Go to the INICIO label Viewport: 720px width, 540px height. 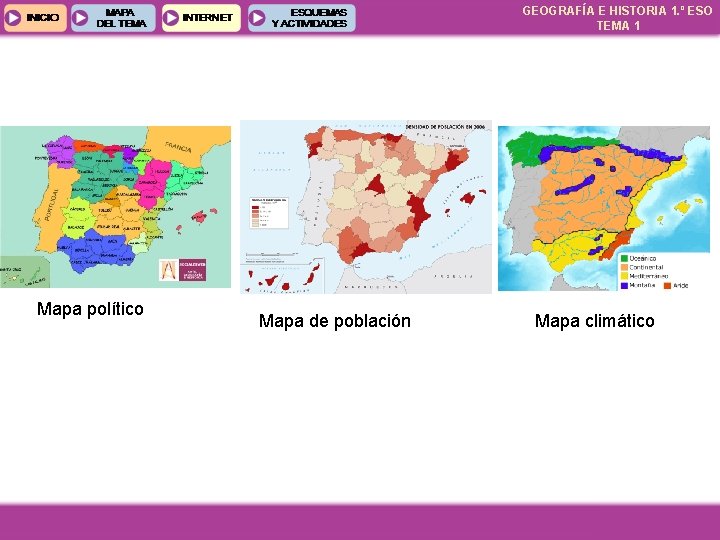[x=43, y=18]
